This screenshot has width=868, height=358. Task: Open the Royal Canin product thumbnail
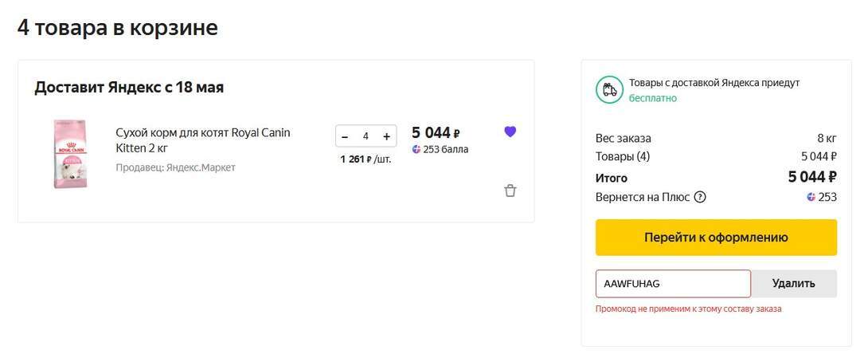(x=70, y=154)
